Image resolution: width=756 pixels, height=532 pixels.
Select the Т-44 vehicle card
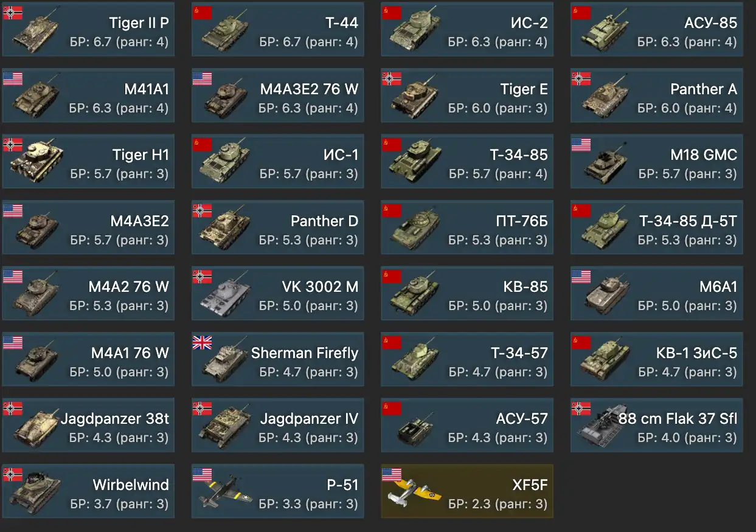[277, 29]
